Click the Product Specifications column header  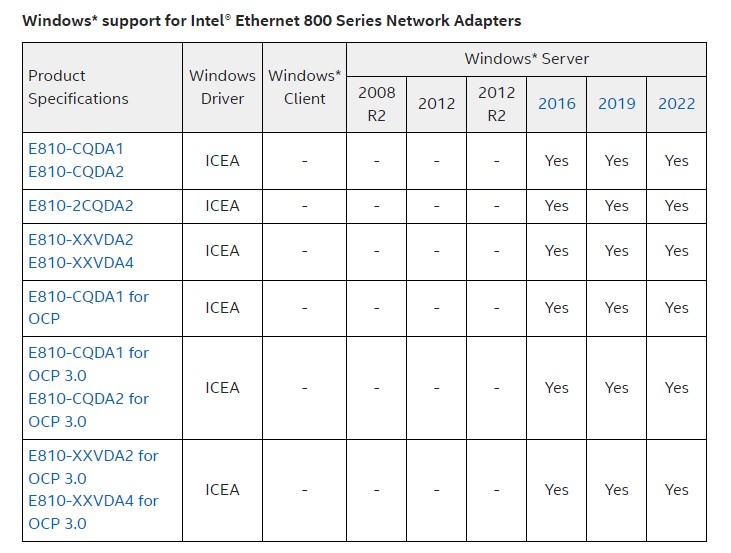pos(78,87)
